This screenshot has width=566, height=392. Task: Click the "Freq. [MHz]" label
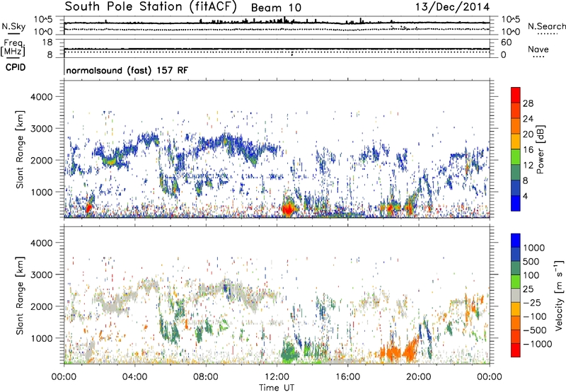tap(13, 47)
